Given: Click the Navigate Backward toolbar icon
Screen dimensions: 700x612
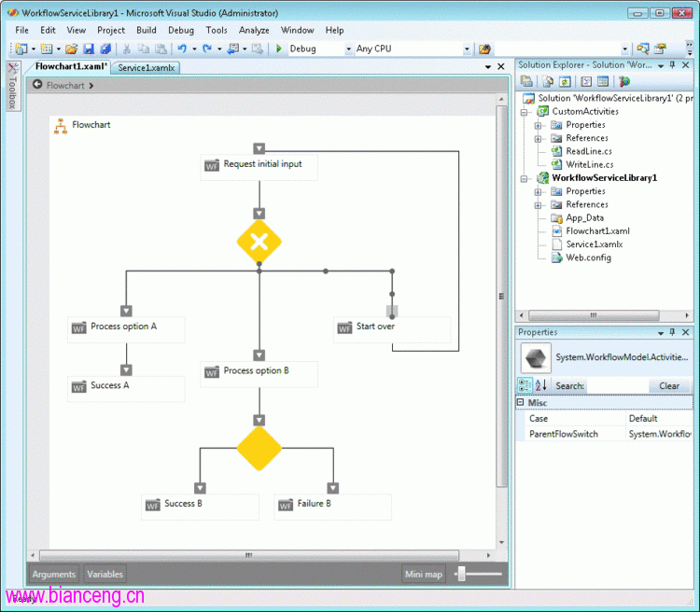Looking at the screenshot, I should (232, 49).
